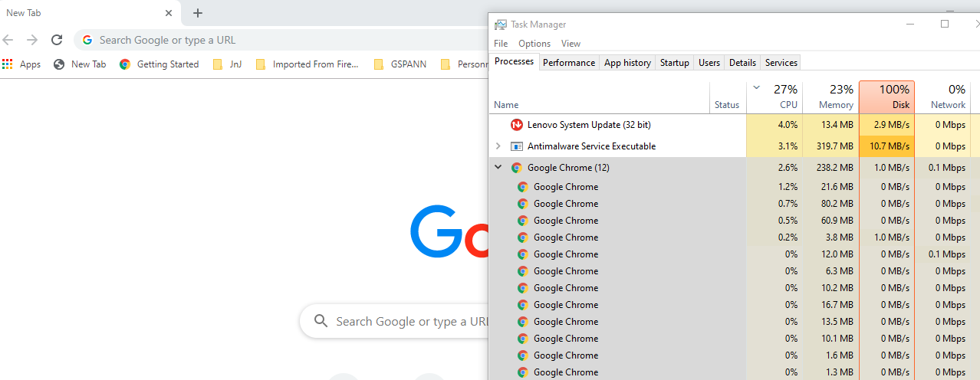Switch to the App history tab
980x380 pixels.
coord(627,63)
